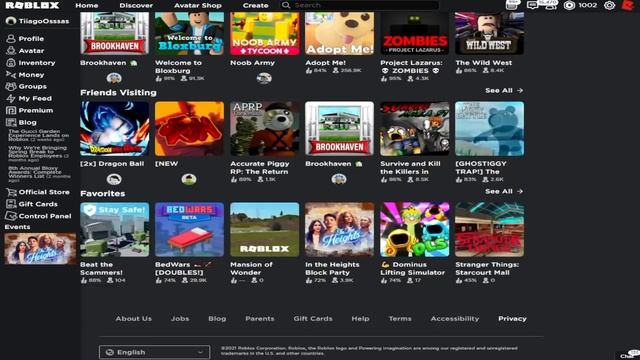640x360 pixels.
Task: Open the BedWars game thumbnail
Action: pos(189,229)
